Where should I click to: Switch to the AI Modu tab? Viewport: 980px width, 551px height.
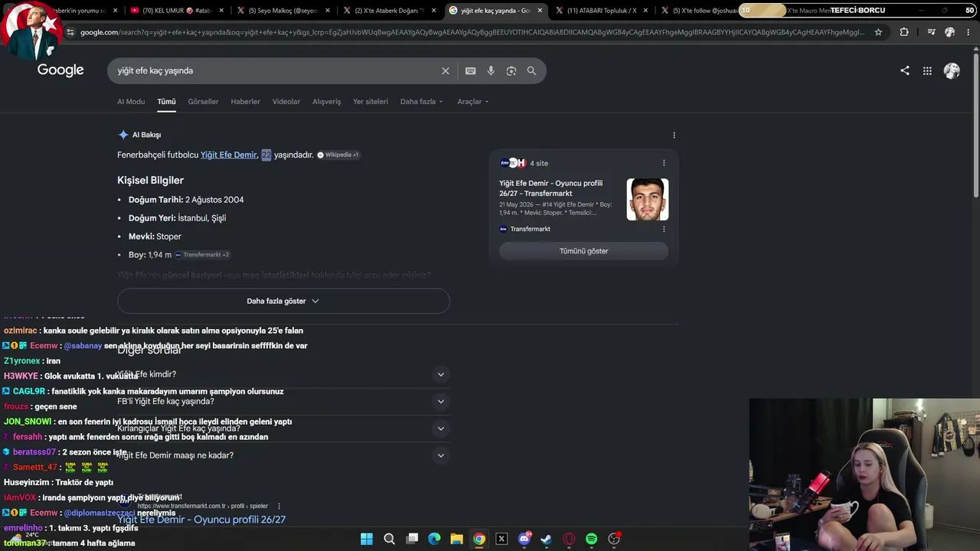click(x=131, y=102)
